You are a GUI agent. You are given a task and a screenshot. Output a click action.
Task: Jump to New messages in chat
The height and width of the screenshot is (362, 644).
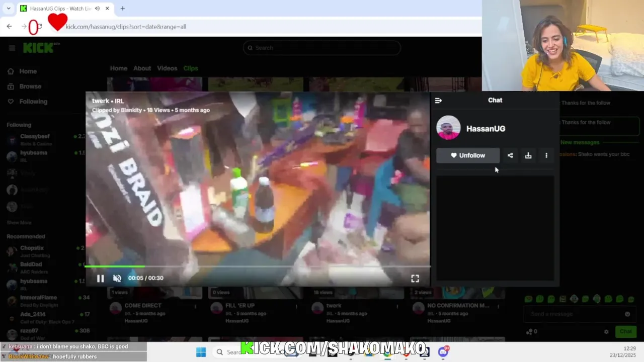(580, 143)
